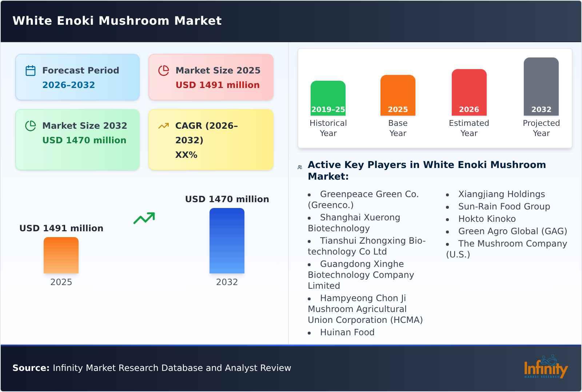582x392 pixels.
Task: Select Sun-Rain Food Group in players list
Action: coord(504,207)
